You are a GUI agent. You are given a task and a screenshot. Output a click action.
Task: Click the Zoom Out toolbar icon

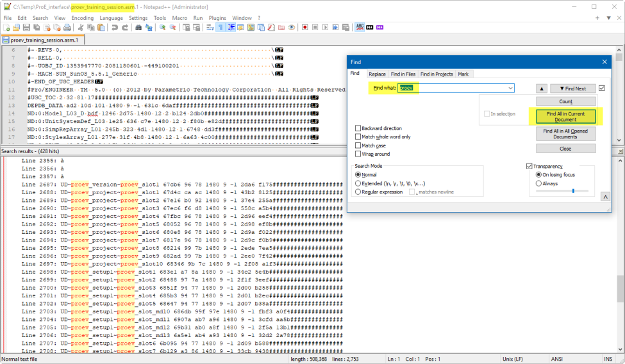172,28
